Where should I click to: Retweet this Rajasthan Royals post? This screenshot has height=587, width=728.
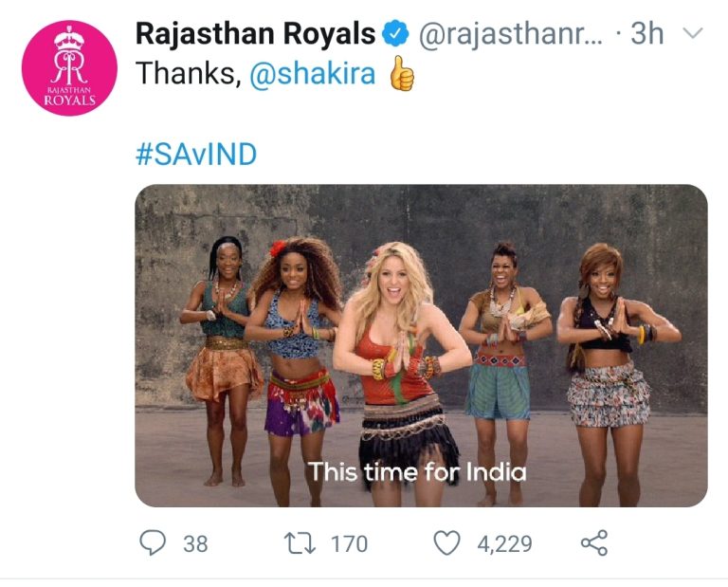(x=299, y=542)
